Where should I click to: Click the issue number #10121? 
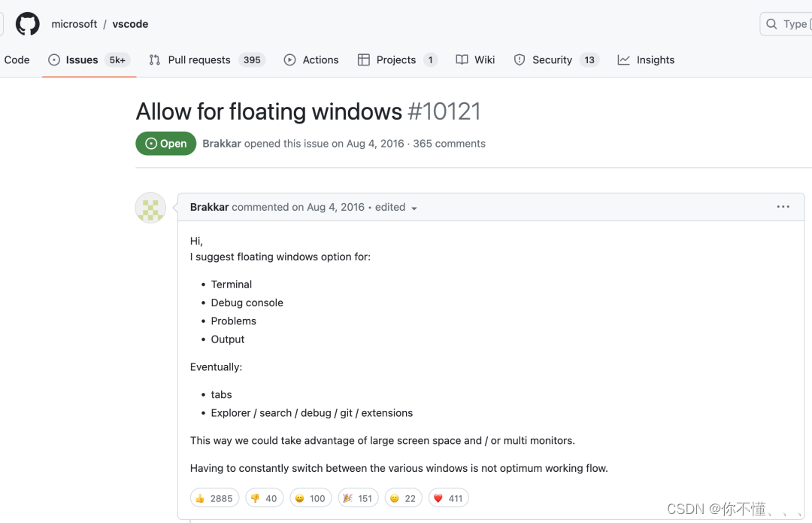pos(444,112)
